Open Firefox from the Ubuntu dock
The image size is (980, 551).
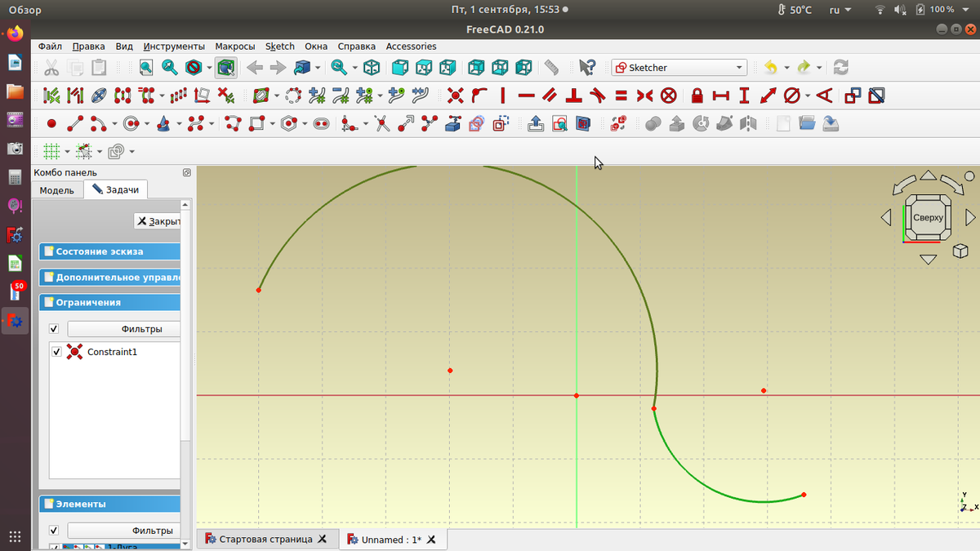click(15, 34)
